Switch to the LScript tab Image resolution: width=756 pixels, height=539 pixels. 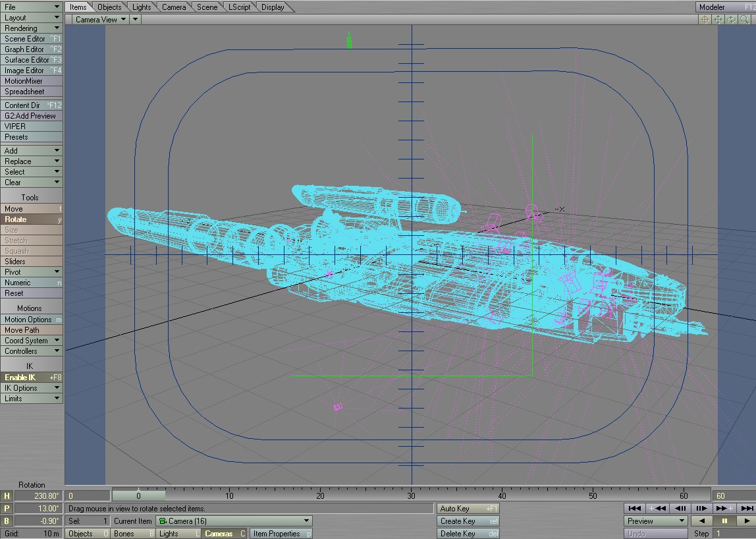coord(240,7)
